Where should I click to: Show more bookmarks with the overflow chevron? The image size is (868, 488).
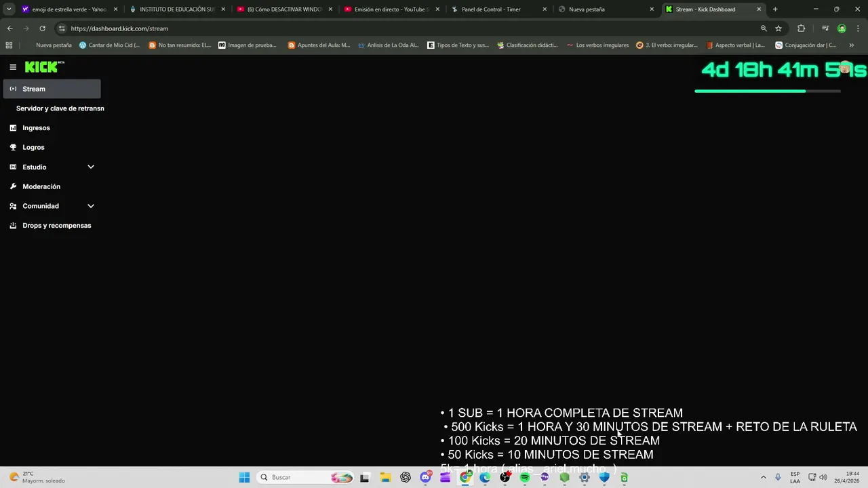(x=852, y=45)
